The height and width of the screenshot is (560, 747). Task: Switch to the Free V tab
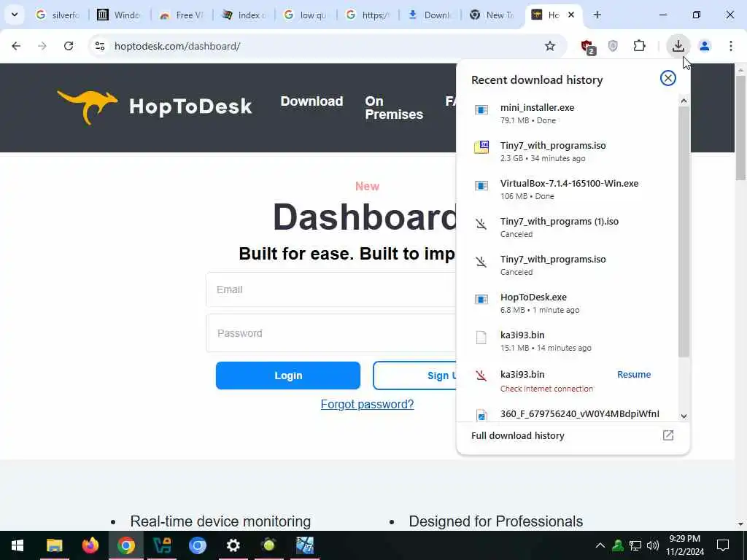(181, 15)
